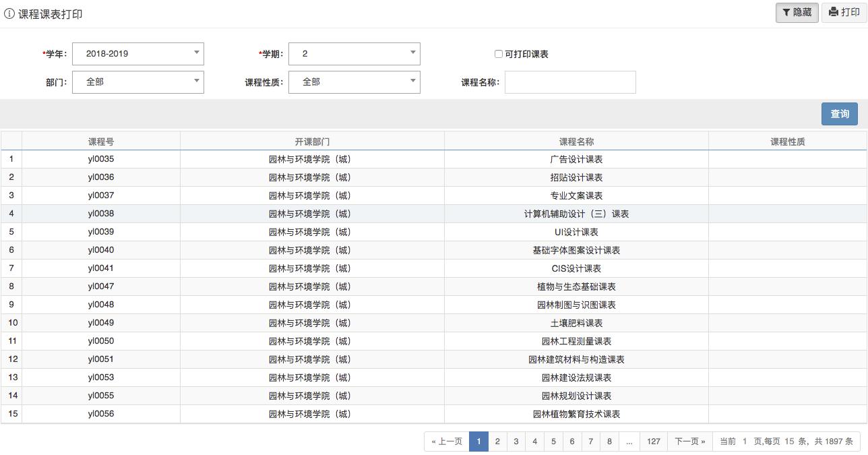Go to page 127 in pagination
The width and height of the screenshot is (868, 455).
[x=653, y=441]
